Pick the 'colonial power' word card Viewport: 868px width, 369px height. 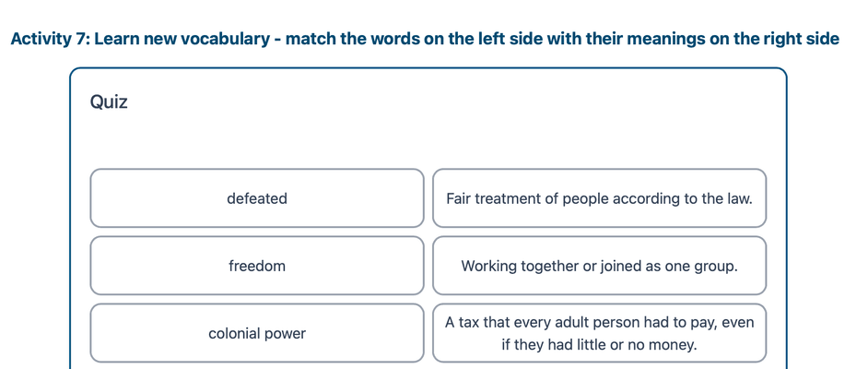tap(257, 333)
